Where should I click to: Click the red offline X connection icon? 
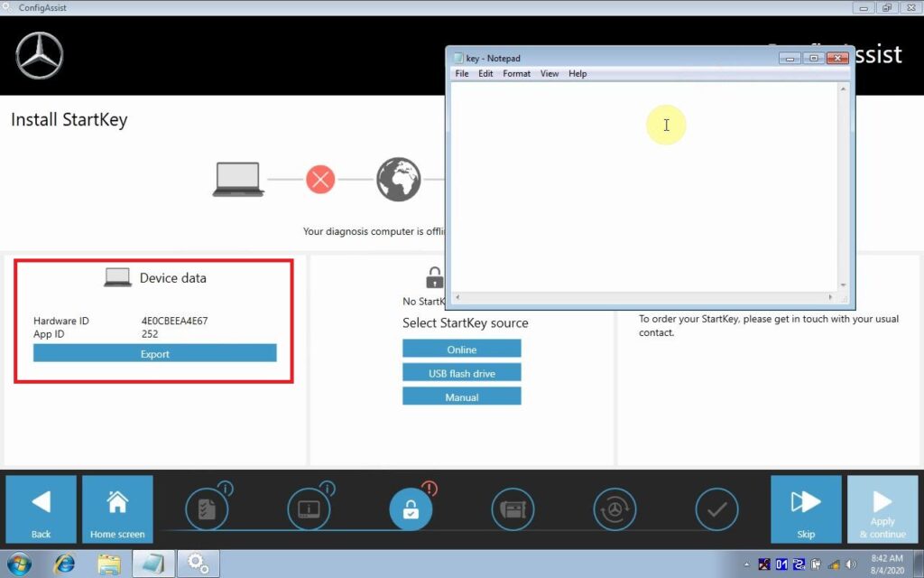(x=320, y=179)
